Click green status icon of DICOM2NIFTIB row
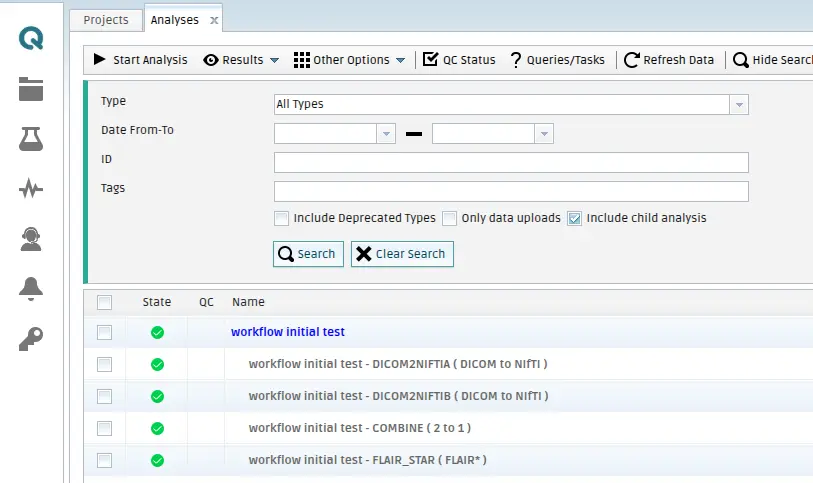The width and height of the screenshot is (813, 483). click(x=158, y=396)
